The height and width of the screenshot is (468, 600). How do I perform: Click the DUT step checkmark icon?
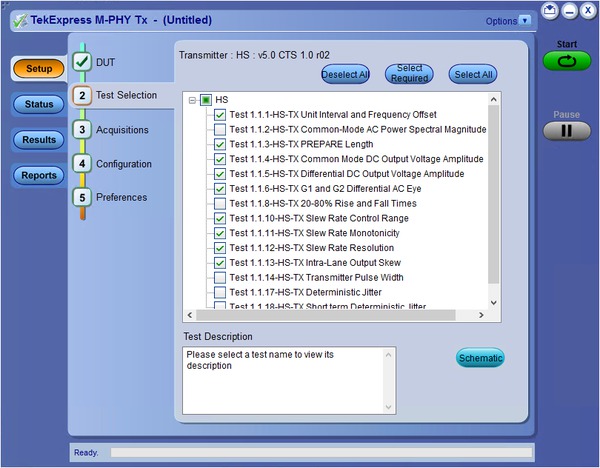[82, 61]
